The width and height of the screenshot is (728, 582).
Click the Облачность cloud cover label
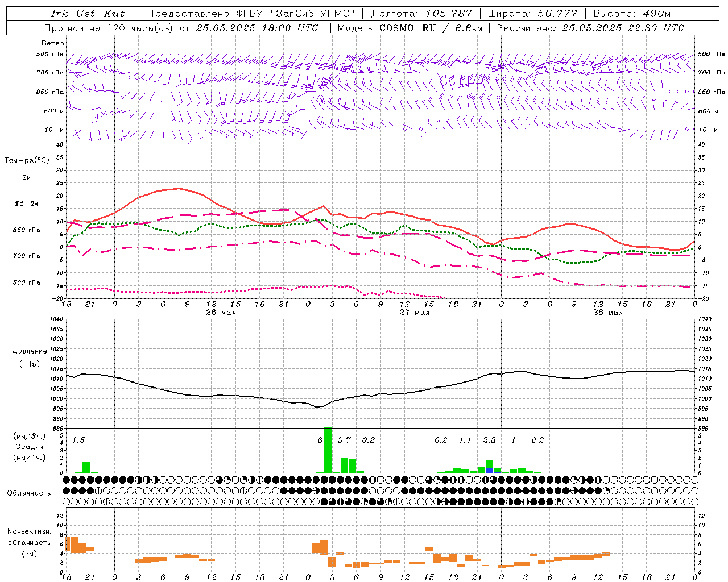click(29, 493)
